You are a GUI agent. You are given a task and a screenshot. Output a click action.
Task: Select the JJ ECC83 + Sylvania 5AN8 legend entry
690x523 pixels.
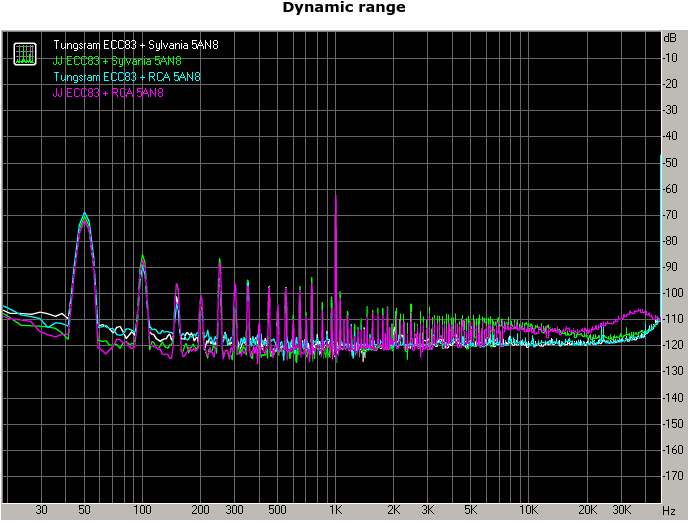(117, 61)
